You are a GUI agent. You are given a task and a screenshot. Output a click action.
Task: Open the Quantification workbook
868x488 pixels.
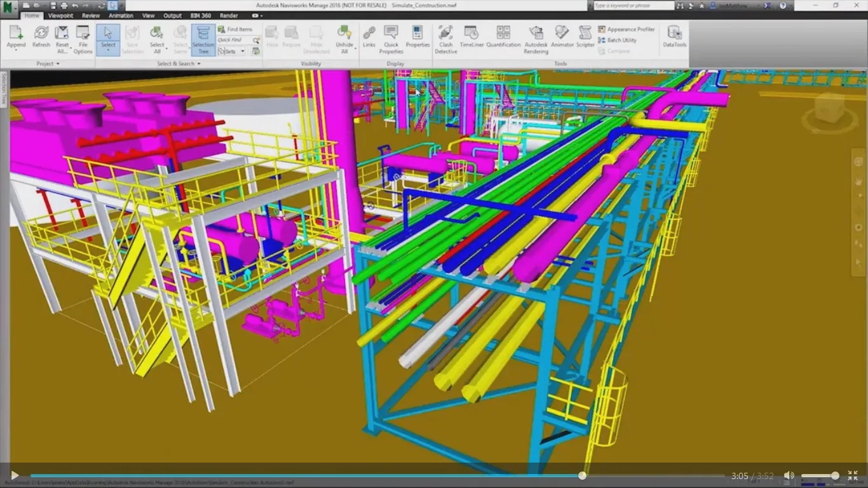pos(503,38)
